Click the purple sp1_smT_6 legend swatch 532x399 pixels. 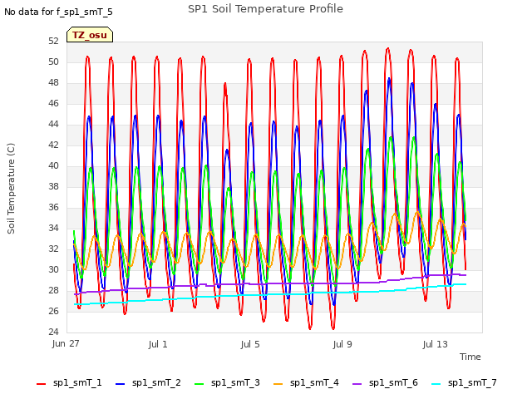357,384
